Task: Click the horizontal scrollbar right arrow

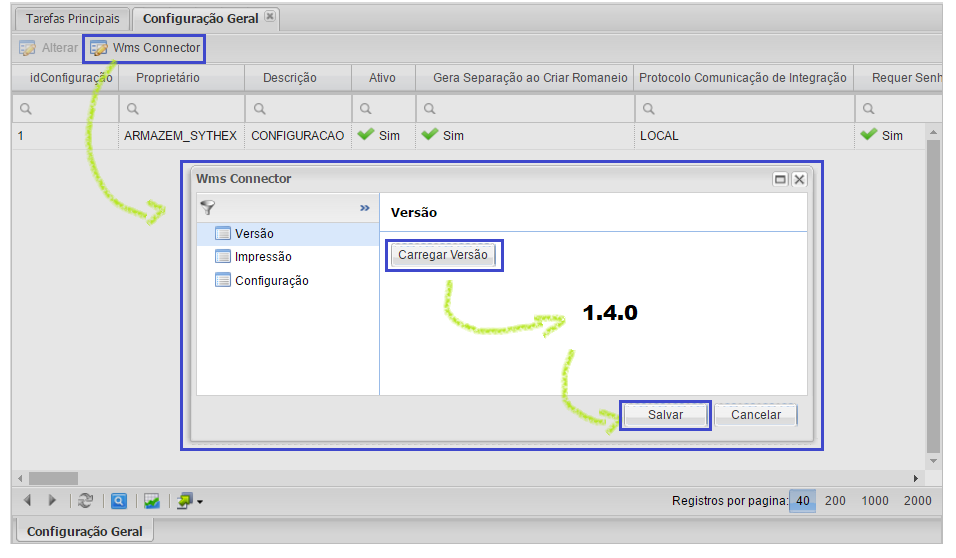Action: tap(915, 479)
